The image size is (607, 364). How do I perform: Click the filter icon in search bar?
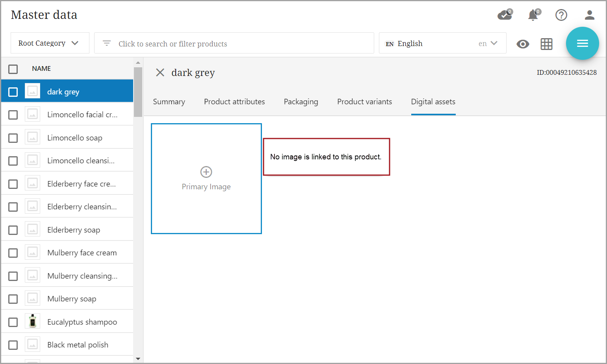coord(107,43)
